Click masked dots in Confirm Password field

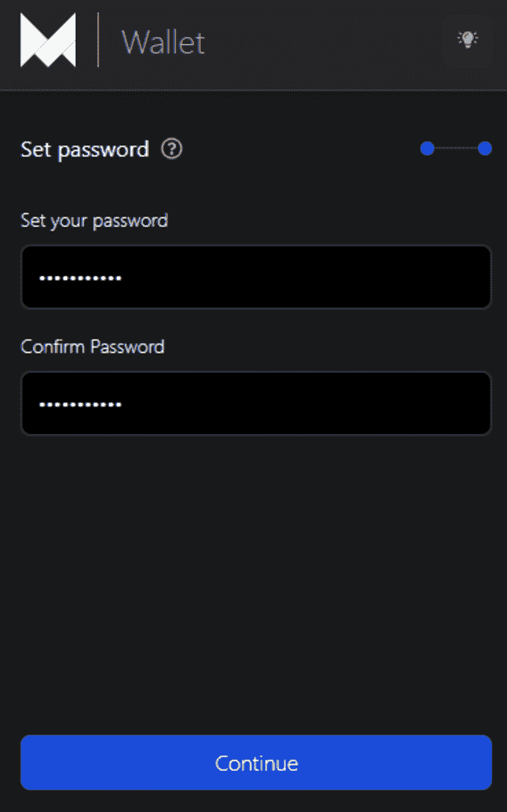pos(80,404)
